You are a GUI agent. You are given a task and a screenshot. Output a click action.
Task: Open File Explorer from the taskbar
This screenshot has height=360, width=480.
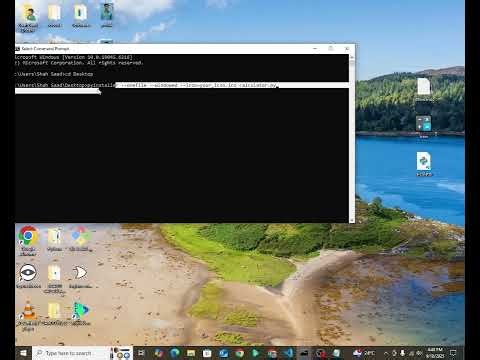tap(191, 353)
